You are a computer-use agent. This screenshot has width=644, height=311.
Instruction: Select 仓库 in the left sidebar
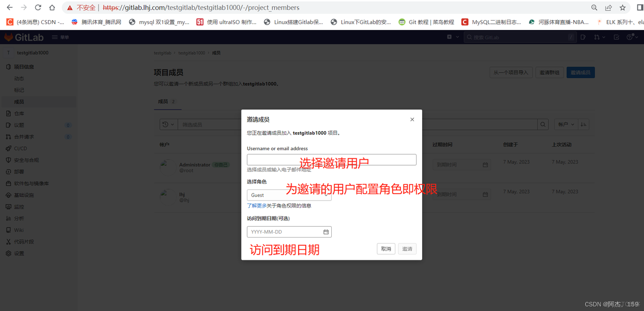[x=19, y=114]
